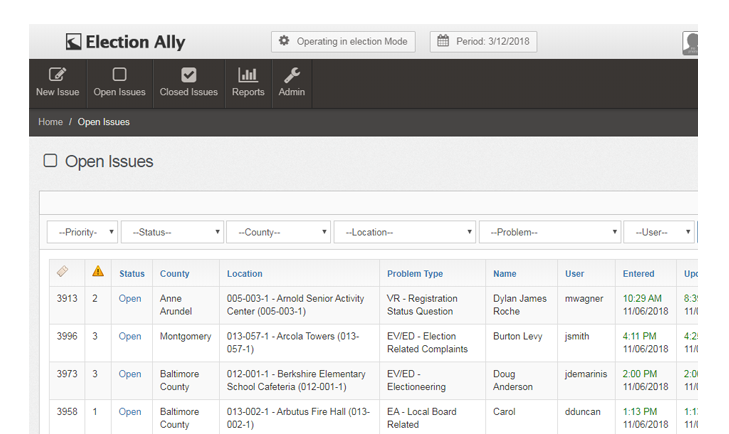The height and width of the screenshot is (434, 729).
Task: Click issue number 3973
Action: [67, 374]
